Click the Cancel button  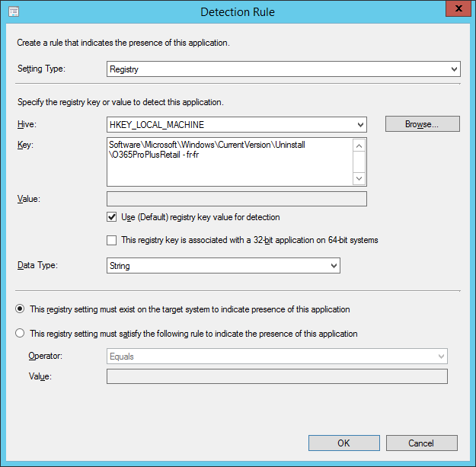click(422, 443)
